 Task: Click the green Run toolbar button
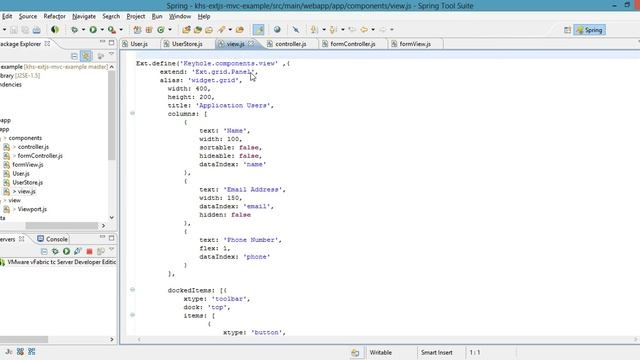[93, 30]
